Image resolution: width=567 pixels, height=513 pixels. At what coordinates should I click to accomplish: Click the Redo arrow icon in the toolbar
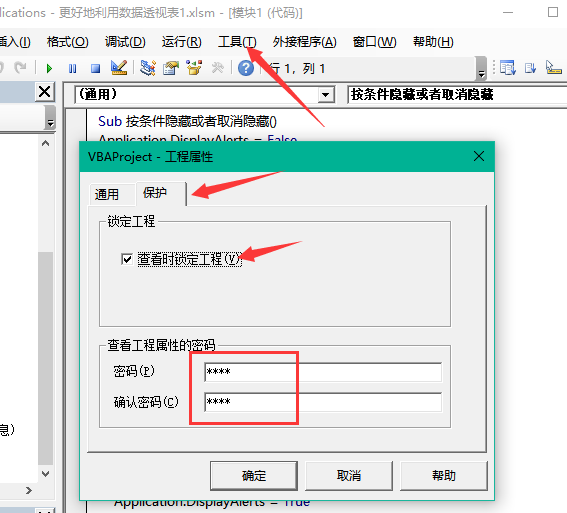pyautogui.click(x=20, y=68)
